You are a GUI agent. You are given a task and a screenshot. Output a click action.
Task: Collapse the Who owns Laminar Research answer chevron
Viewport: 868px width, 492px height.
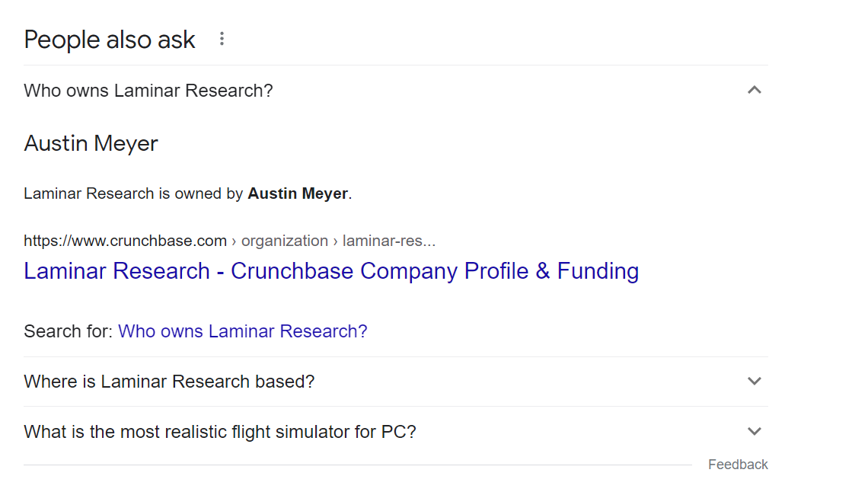754,90
